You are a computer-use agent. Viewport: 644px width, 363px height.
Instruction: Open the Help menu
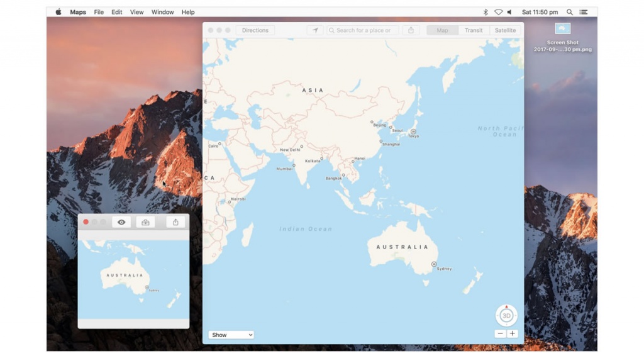pos(188,12)
